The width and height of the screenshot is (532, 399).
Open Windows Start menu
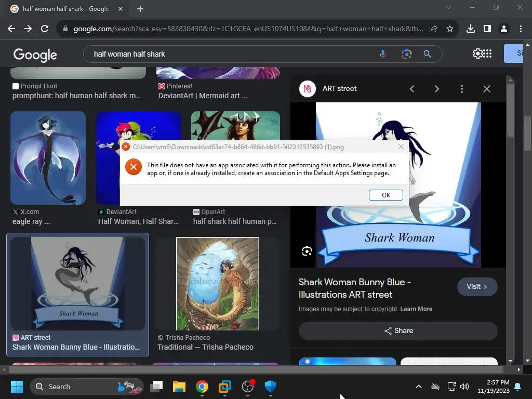point(17,387)
